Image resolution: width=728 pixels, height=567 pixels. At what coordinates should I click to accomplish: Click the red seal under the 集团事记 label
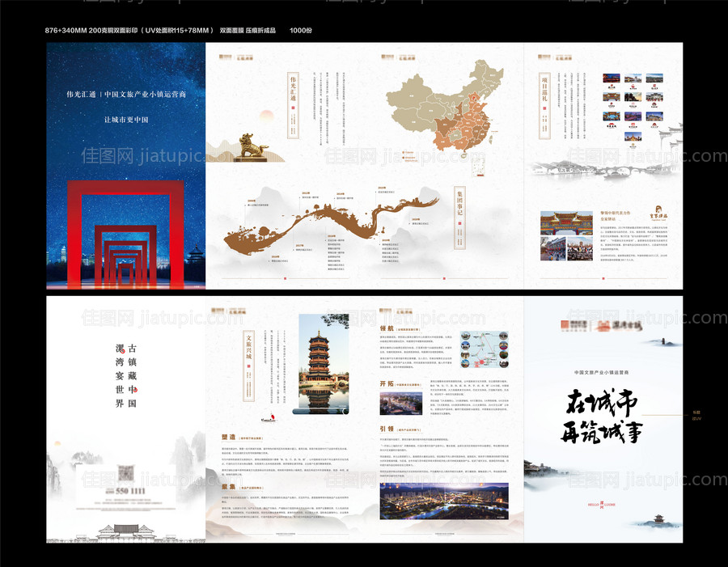459,222
